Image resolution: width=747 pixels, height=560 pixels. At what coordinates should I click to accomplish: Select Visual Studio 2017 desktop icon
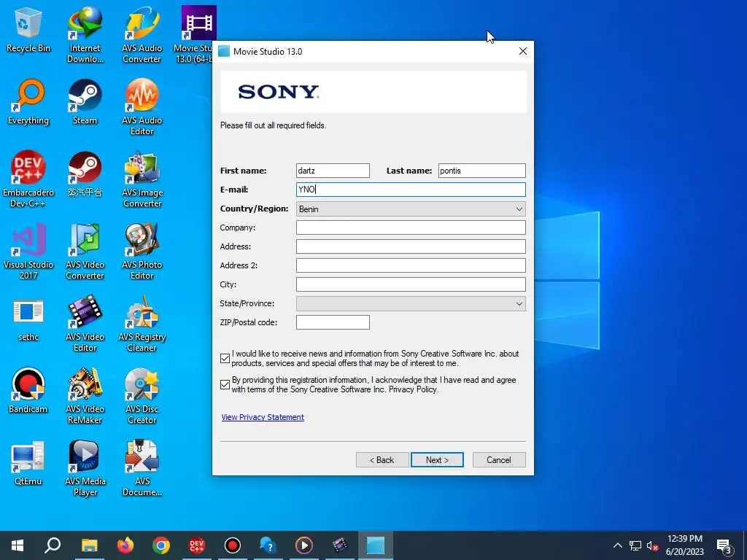point(28,252)
